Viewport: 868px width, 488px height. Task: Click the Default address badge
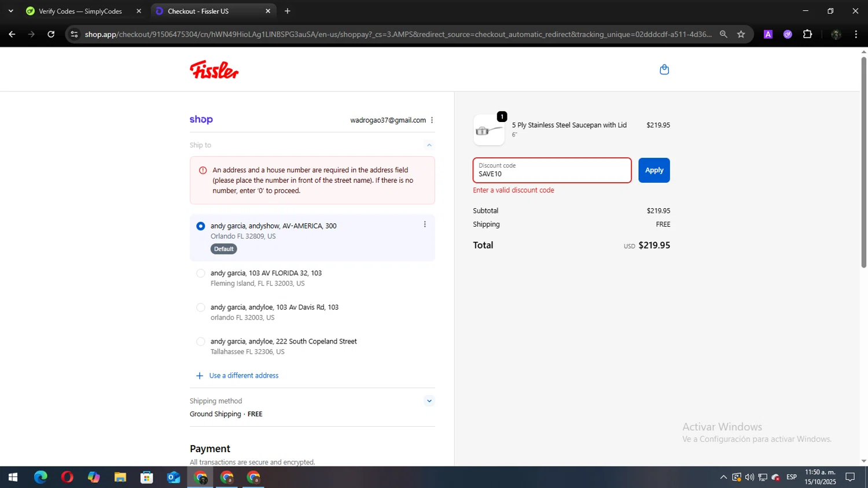pyautogui.click(x=223, y=249)
